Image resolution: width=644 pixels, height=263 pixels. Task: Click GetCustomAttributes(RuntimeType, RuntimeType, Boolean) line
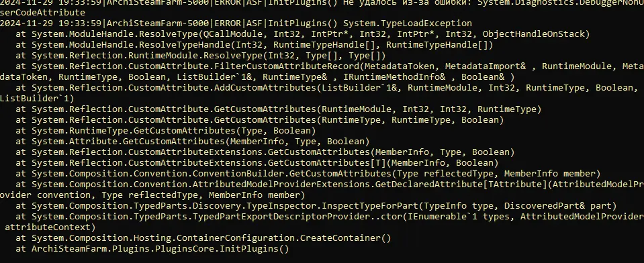[260, 120]
